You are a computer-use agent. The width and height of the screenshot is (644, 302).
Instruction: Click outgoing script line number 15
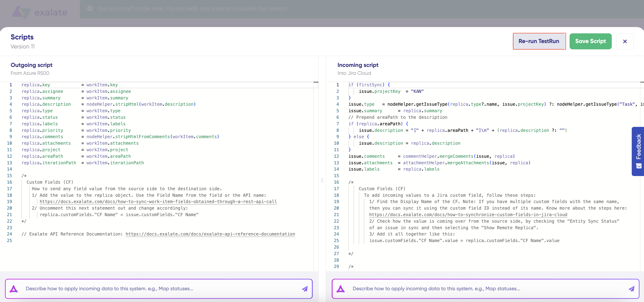pyautogui.click(x=9, y=176)
